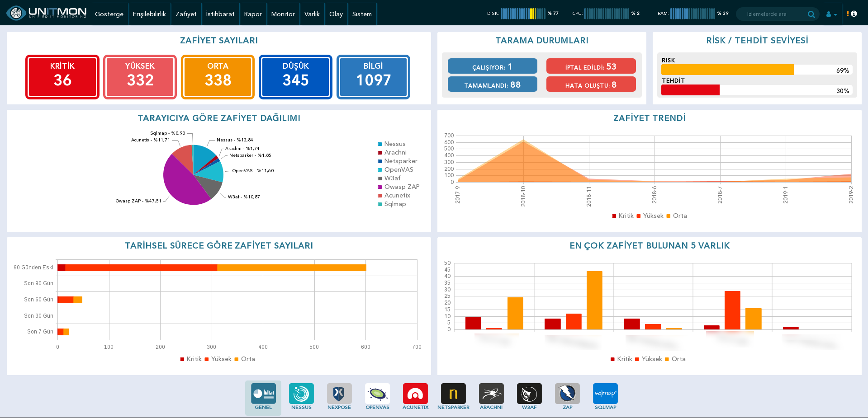Click the TEHDİT 30% progress bar

[x=757, y=90]
